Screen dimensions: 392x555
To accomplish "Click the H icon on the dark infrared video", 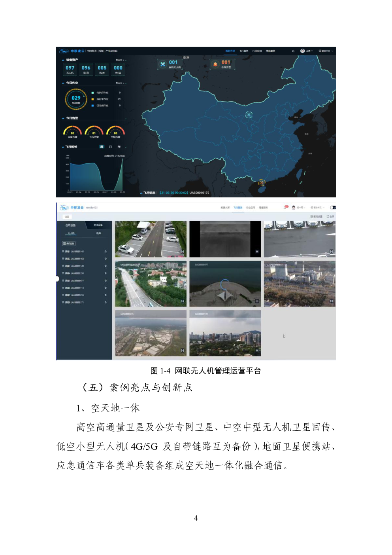I will [x=257, y=252].
